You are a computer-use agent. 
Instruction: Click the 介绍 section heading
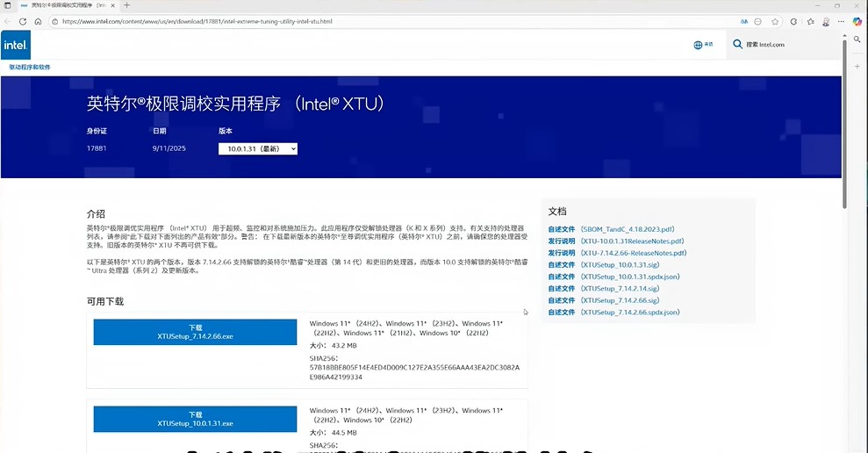click(x=96, y=213)
